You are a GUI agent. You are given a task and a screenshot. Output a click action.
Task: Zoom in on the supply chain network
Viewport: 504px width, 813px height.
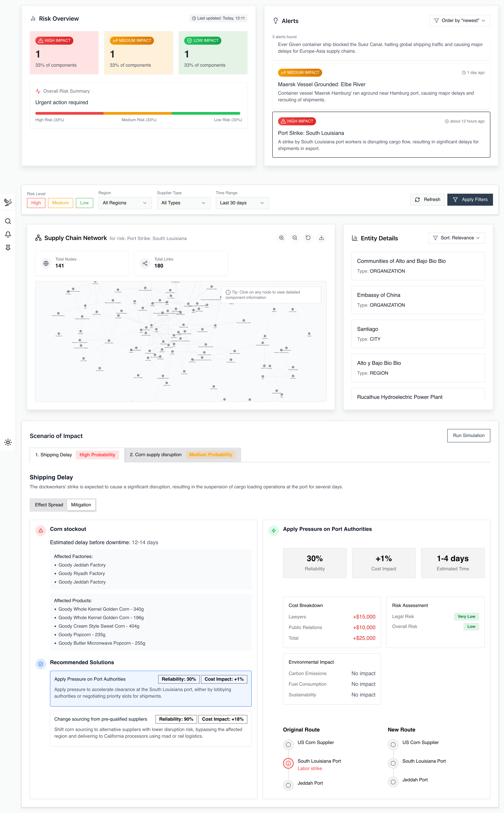pyautogui.click(x=282, y=238)
